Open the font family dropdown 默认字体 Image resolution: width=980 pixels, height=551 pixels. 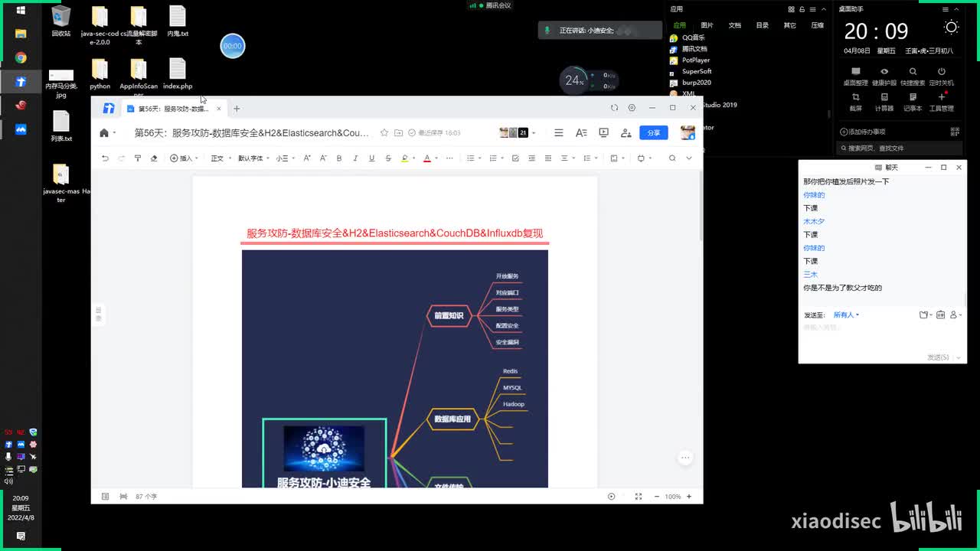[253, 158]
